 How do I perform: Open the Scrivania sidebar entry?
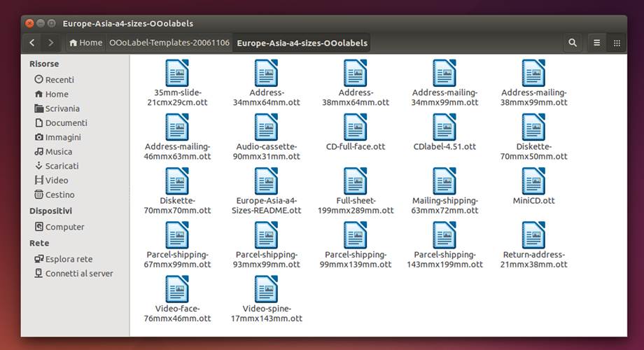(x=57, y=108)
